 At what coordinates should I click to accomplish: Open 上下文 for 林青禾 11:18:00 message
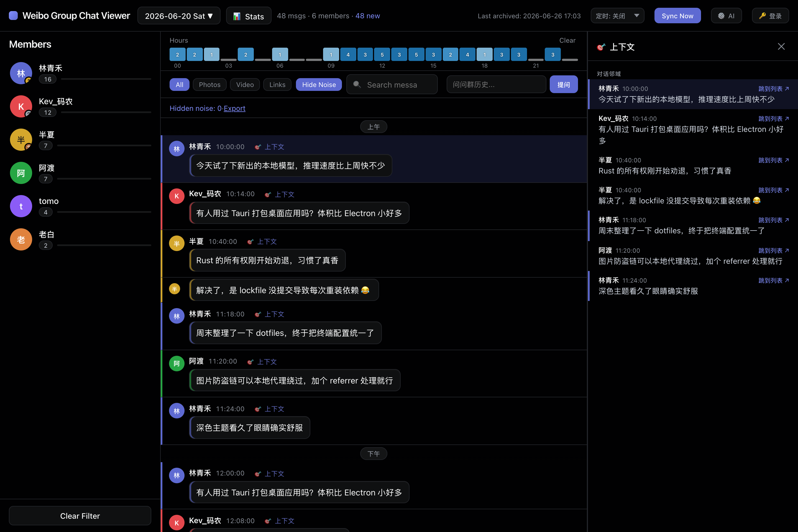coord(270,314)
